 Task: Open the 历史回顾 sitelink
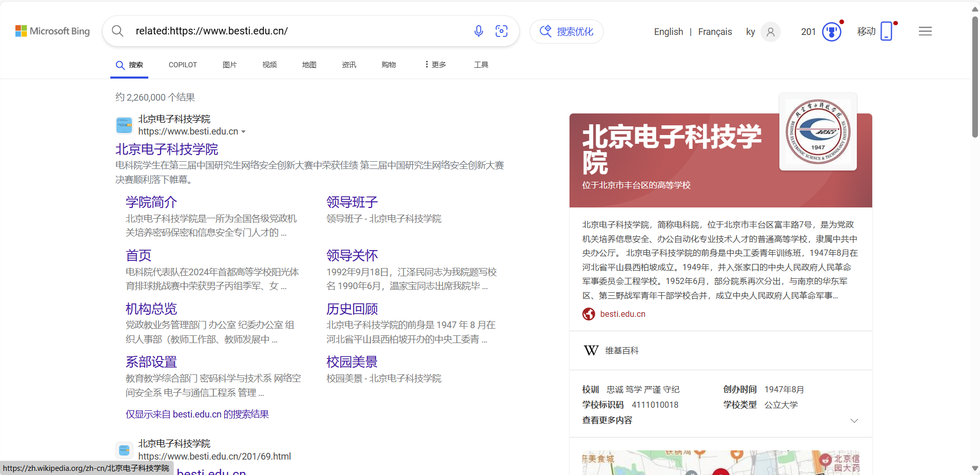tap(352, 309)
